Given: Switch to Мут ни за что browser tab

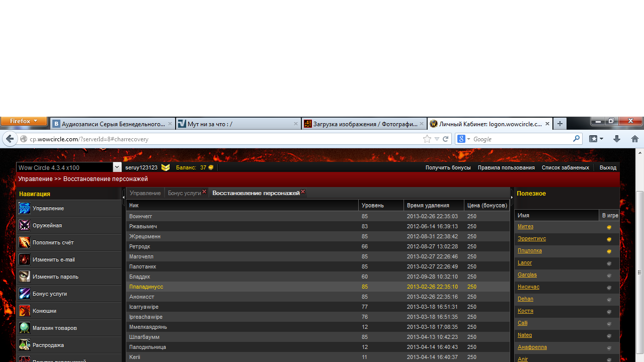Looking at the screenshot, I should [238, 124].
